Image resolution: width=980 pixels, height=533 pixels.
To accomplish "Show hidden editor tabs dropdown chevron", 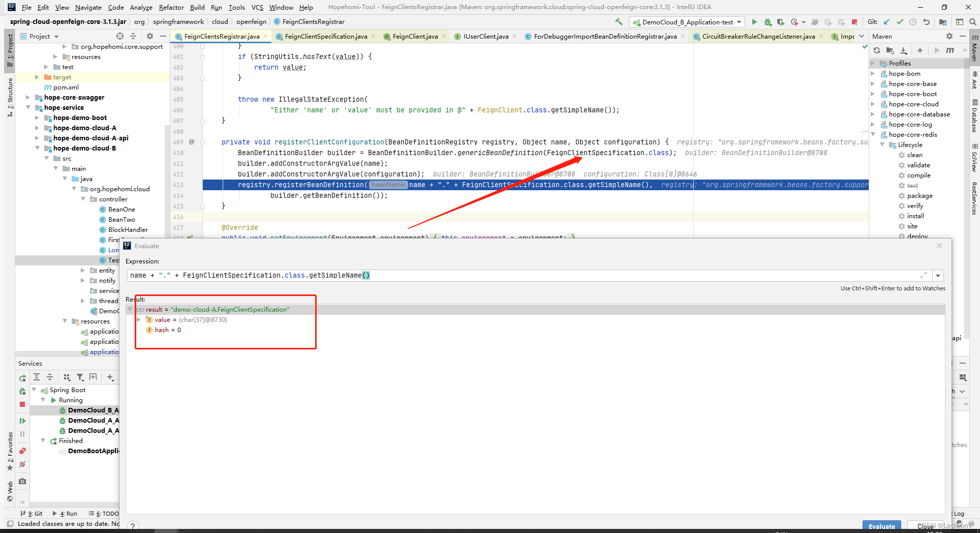I will tap(862, 36).
